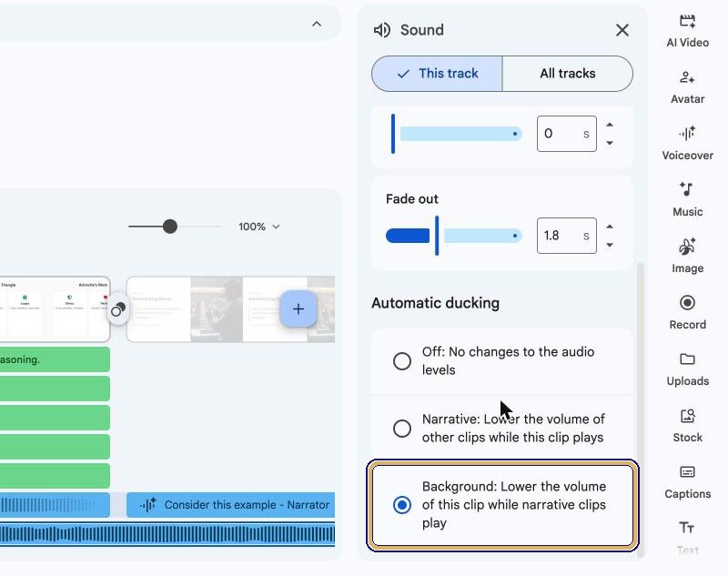This screenshot has height=576, width=728.
Task: Open the Avatar panel
Action: [687, 87]
